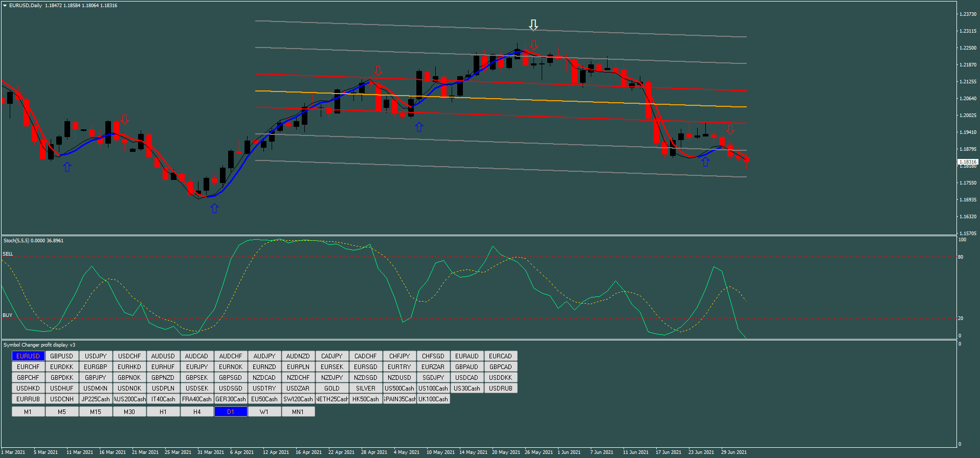Click the red down arrow just below the white arrow

point(533,45)
